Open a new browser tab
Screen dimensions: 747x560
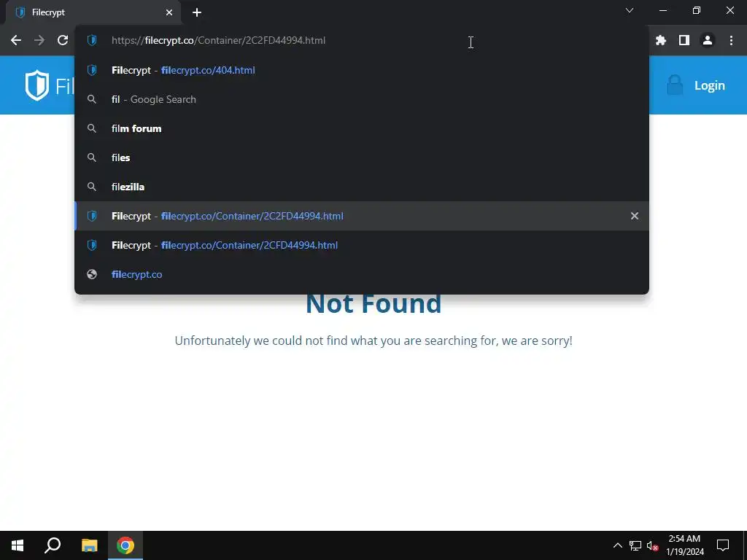pyautogui.click(x=197, y=12)
